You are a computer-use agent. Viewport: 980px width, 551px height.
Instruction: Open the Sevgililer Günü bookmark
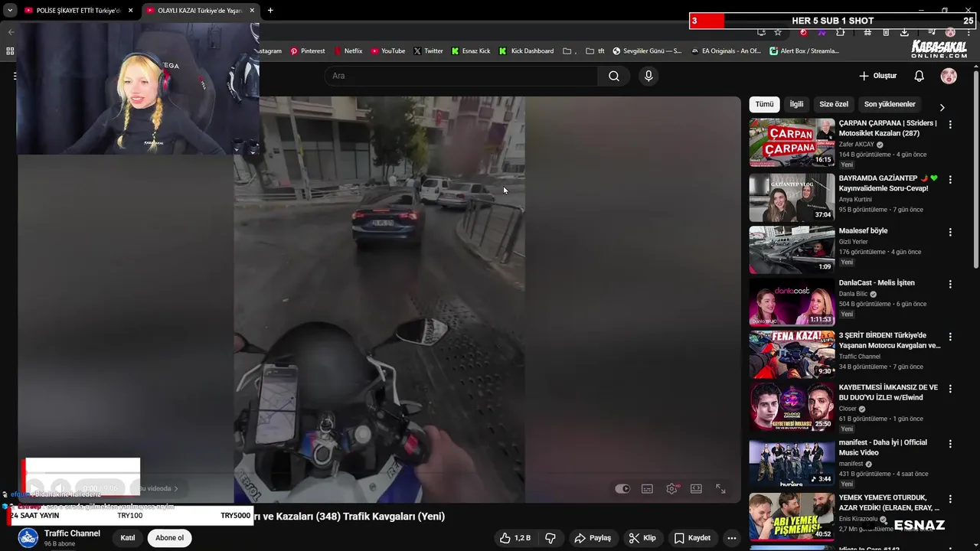point(647,51)
